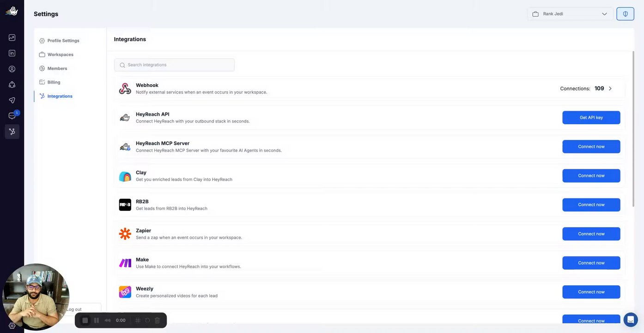The height and width of the screenshot is (333, 644).
Task: Click the shield icon button top right
Action: coord(625,14)
